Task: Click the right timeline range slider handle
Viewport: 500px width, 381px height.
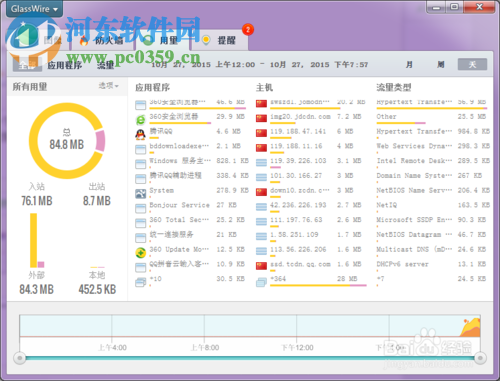Action: point(480,358)
